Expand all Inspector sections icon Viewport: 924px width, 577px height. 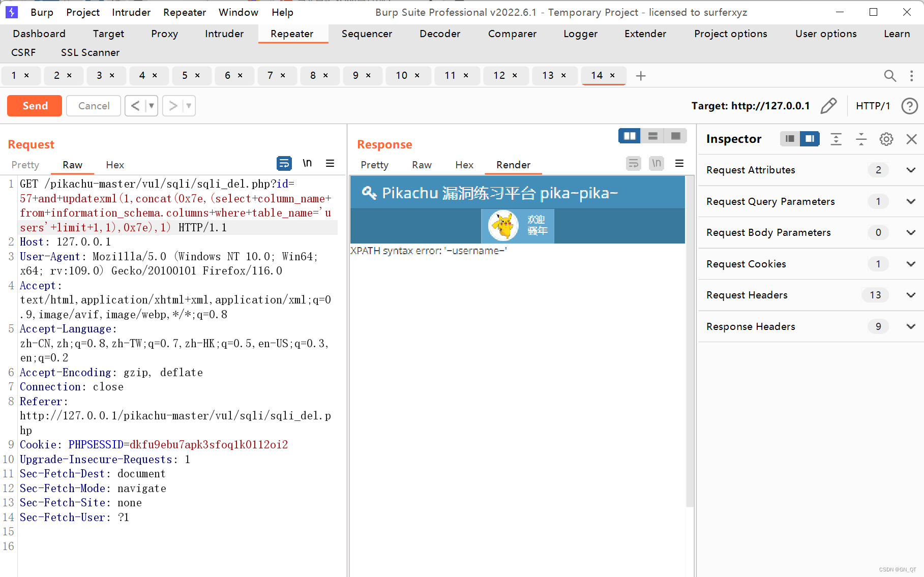coord(836,139)
